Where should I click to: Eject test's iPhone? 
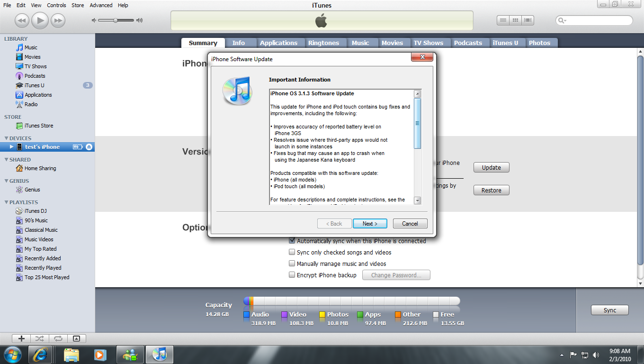click(89, 147)
